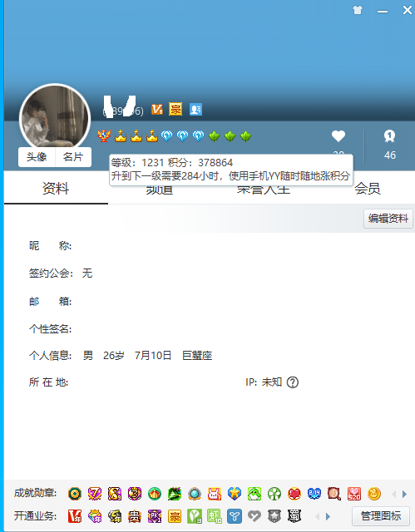Click the shirt skin icon in title bar
The height and width of the screenshot is (532, 415).
358,10
